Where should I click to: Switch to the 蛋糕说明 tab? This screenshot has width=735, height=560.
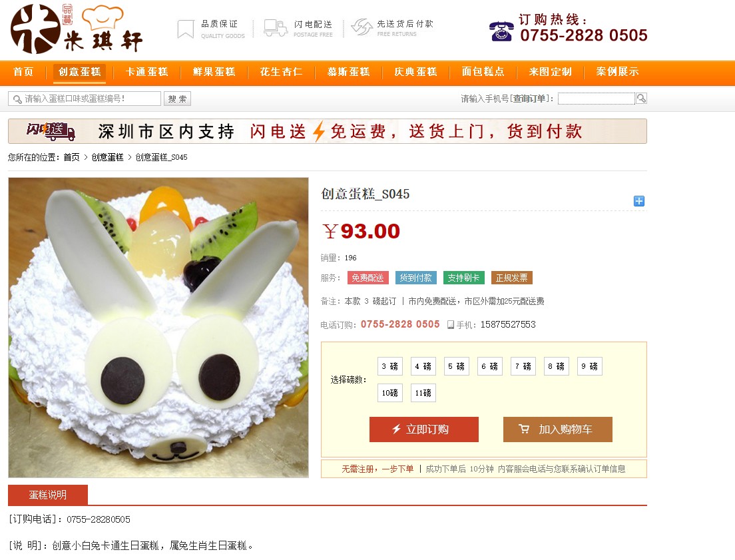point(48,495)
